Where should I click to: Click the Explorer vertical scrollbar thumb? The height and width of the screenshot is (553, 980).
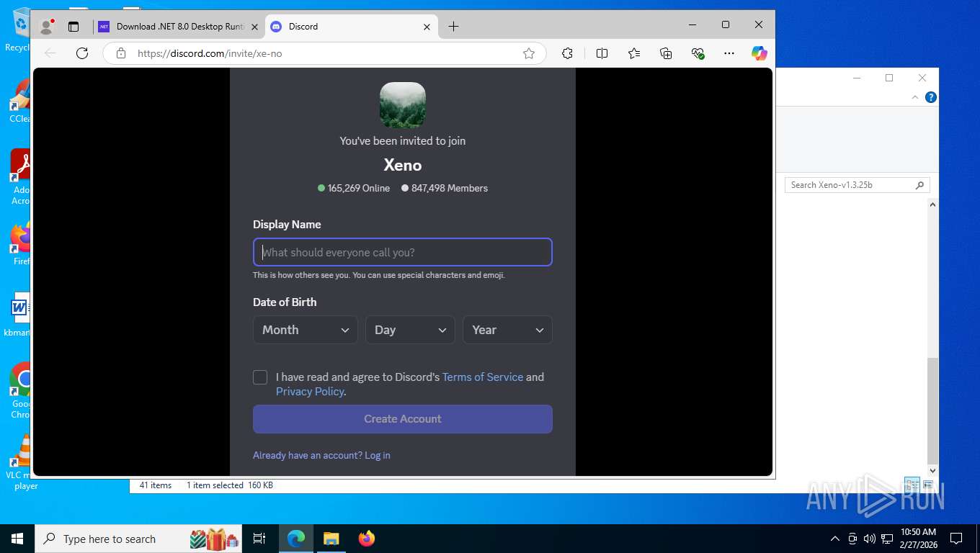pyautogui.click(x=932, y=410)
